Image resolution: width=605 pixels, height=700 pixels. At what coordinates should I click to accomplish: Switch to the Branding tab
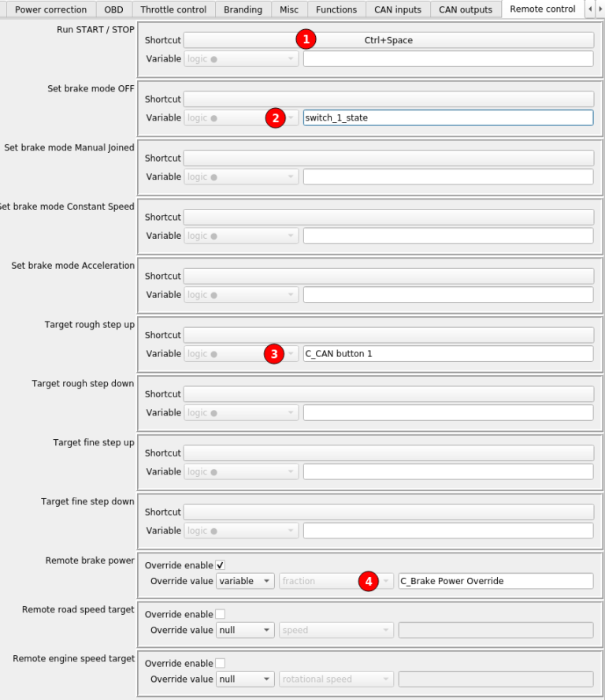pos(243,9)
